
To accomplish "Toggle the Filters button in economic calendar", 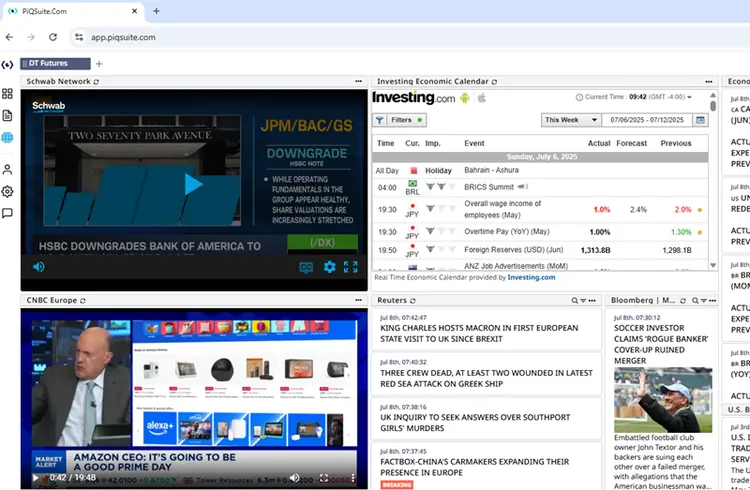I will [399, 120].
